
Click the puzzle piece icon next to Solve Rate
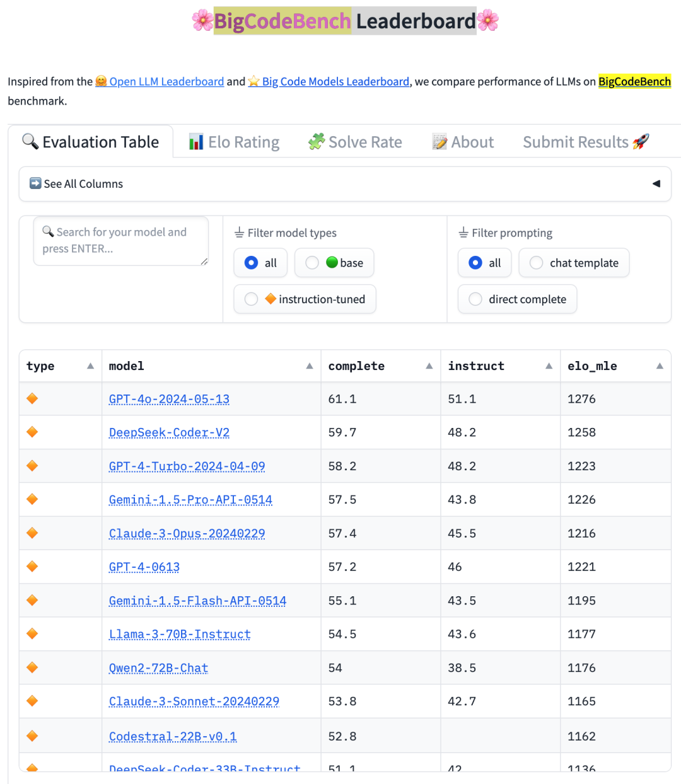(317, 142)
